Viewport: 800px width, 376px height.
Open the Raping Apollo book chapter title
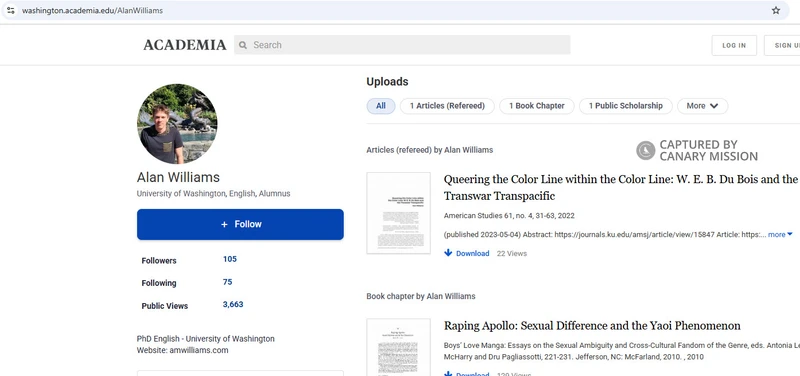(592, 326)
